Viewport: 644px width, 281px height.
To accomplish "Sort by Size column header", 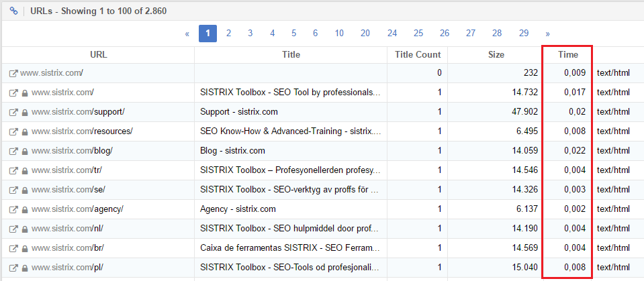I will (x=496, y=54).
